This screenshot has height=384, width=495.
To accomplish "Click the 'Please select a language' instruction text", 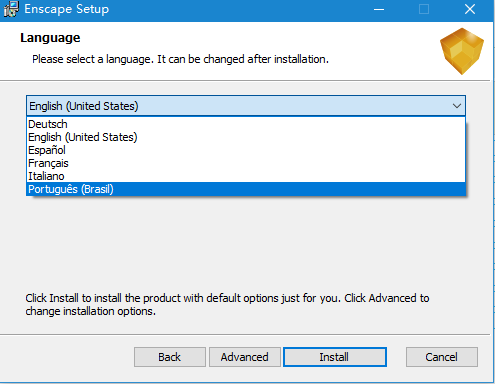I will (180, 59).
